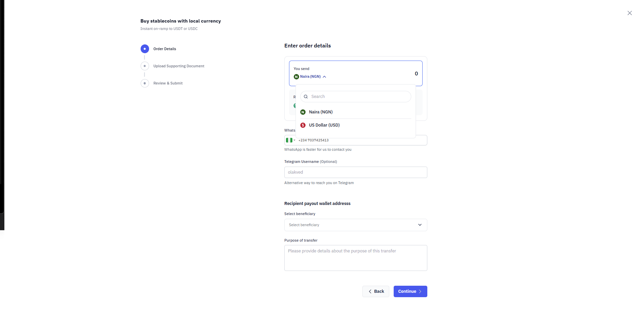Click the right chevron in Continue button

click(x=420, y=291)
